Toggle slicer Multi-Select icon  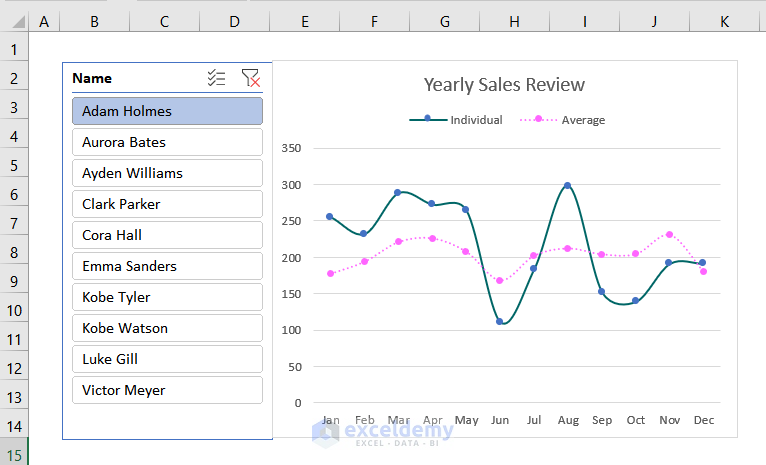click(216, 78)
